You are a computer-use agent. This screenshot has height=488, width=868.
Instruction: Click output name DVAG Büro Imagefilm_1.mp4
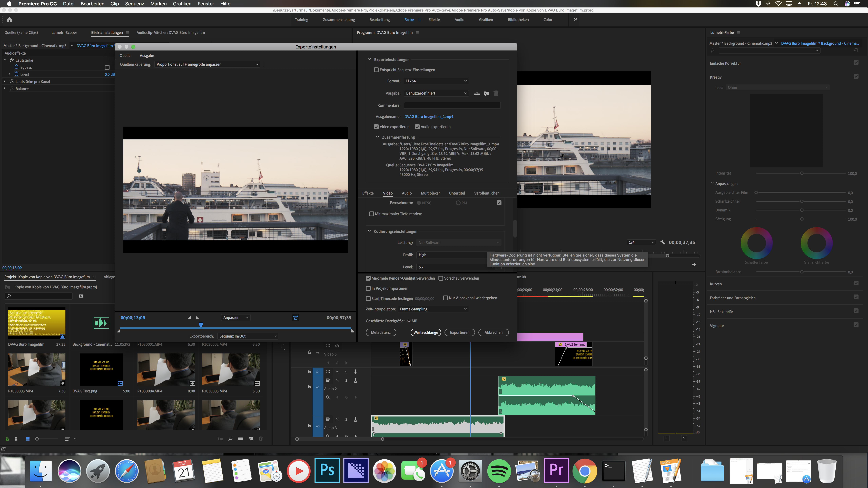429,117
